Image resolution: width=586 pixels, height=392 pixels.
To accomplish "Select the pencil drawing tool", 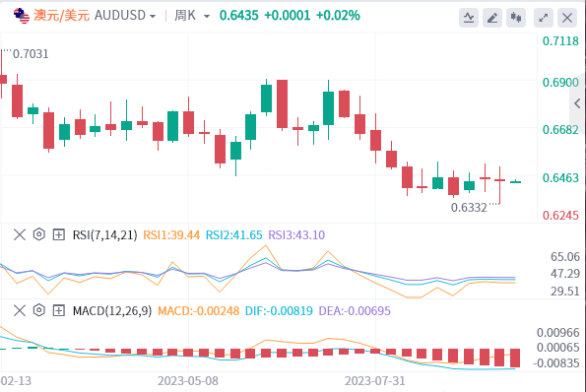I will (x=492, y=18).
